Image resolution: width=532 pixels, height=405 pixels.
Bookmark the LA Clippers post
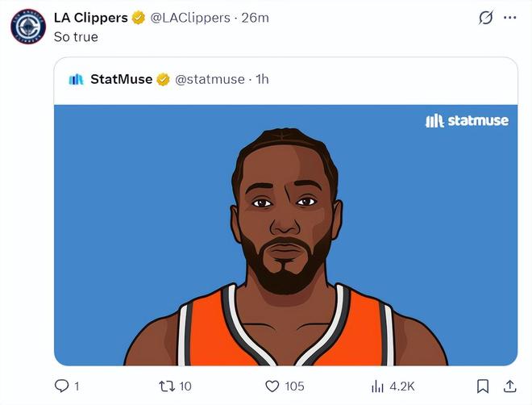(482, 386)
